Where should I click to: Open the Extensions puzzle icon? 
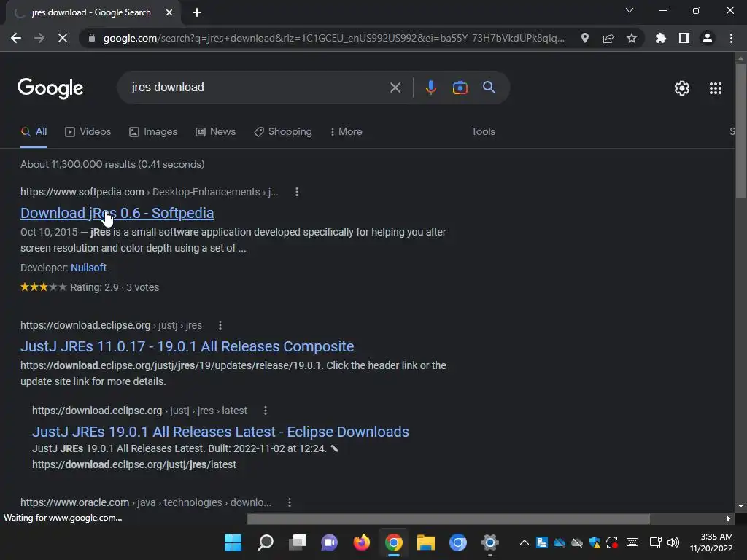pyautogui.click(x=661, y=38)
